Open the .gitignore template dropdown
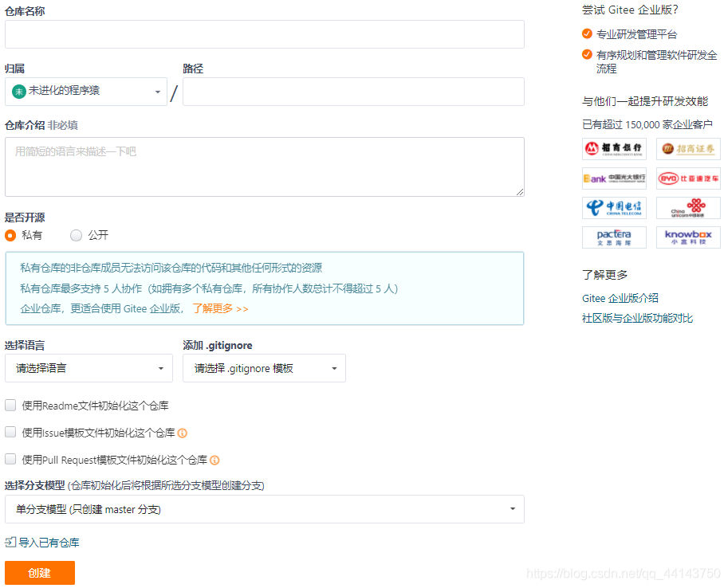 (x=264, y=368)
